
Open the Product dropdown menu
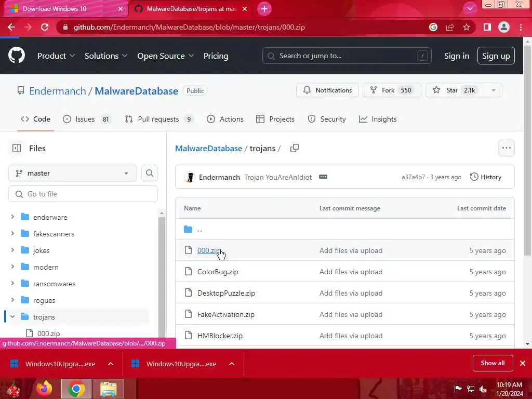point(56,56)
